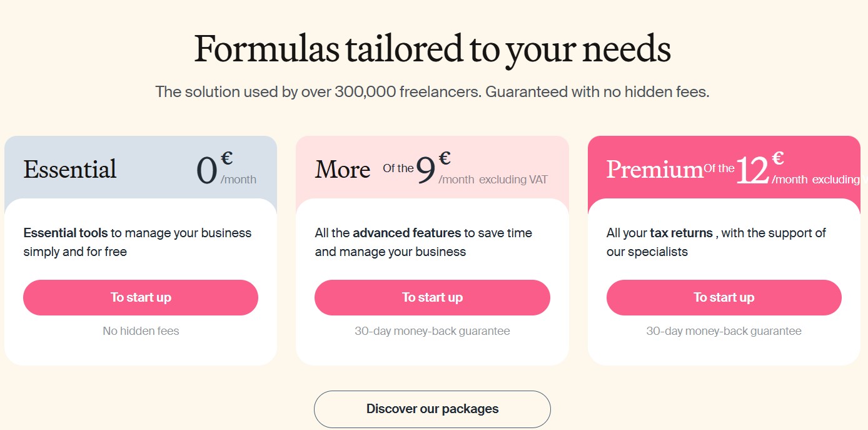This screenshot has width=868, height=430.
Task: Select the Premium plan title
Action: [x=654, y=170]
